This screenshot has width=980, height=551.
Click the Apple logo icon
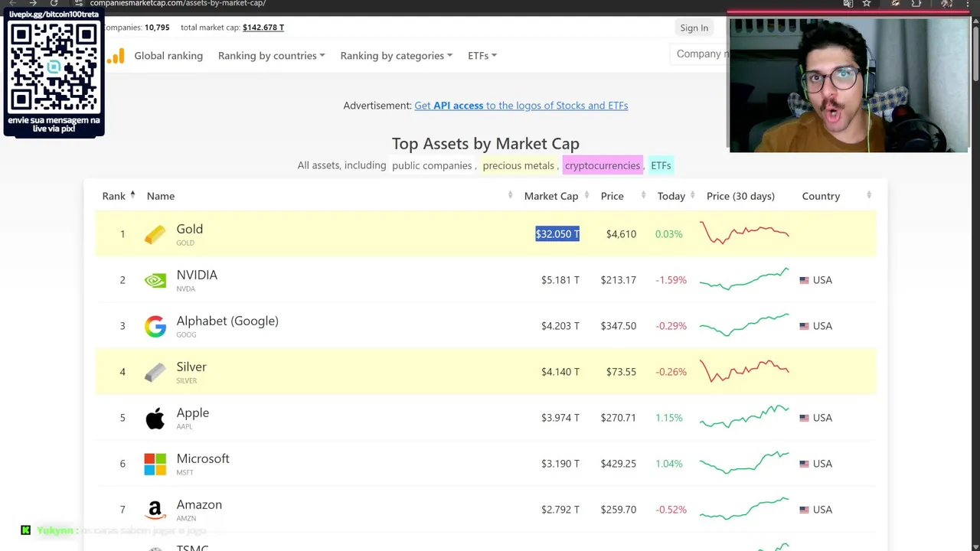click(155, 418)
